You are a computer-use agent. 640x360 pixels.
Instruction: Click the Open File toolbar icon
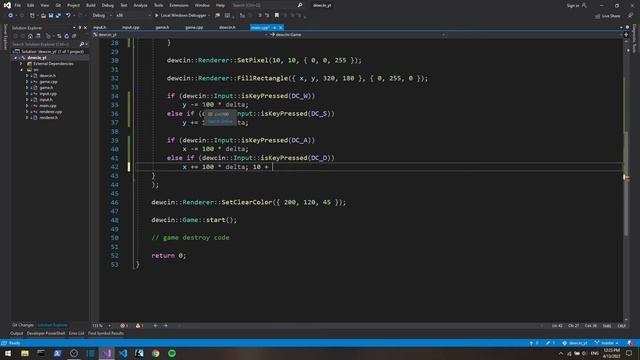pyautogui.click(x=43, y=16)
